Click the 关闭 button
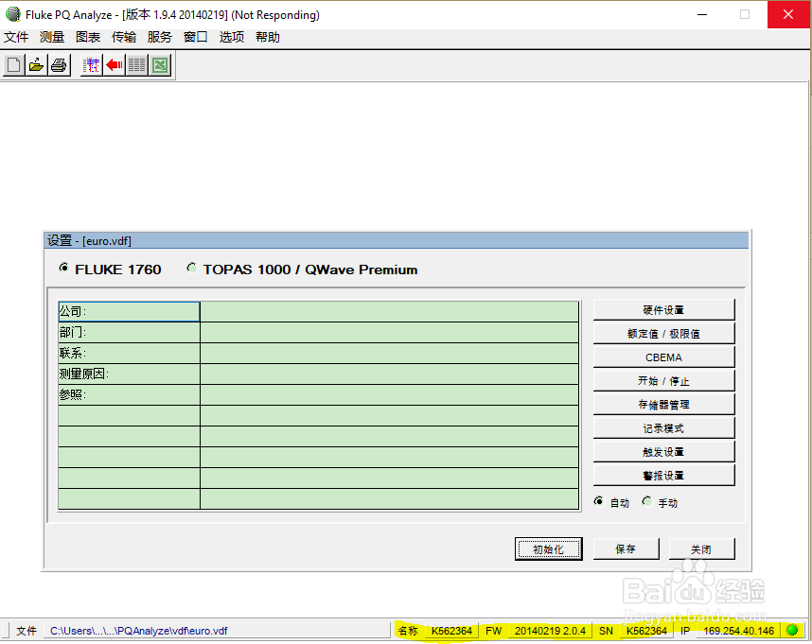Viewport: 812px width, 644px height. (x=701, y=548)
